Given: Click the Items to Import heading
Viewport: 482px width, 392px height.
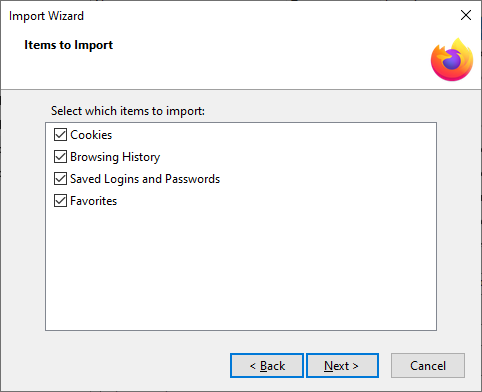Looking at the screenshot, I should (69, 45).
